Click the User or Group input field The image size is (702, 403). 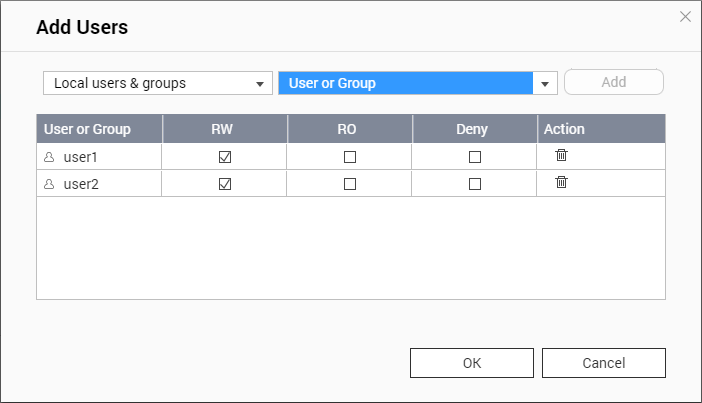[x=406, y=83]
